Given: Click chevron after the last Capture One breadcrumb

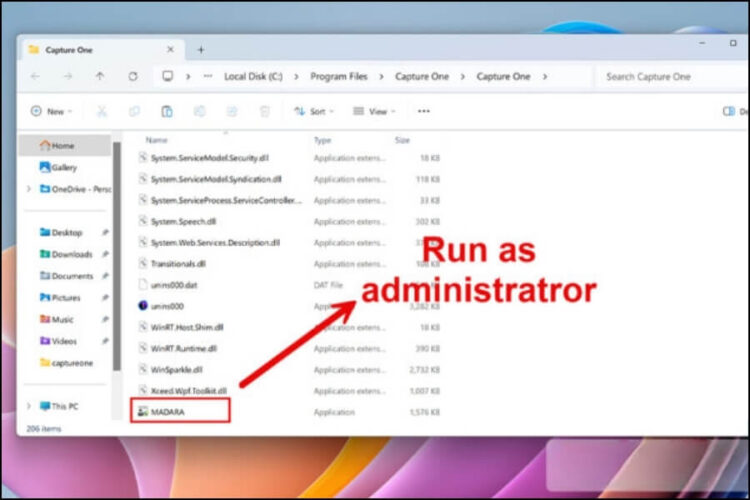Looking at the screenshot, I should tap(545, 77).
